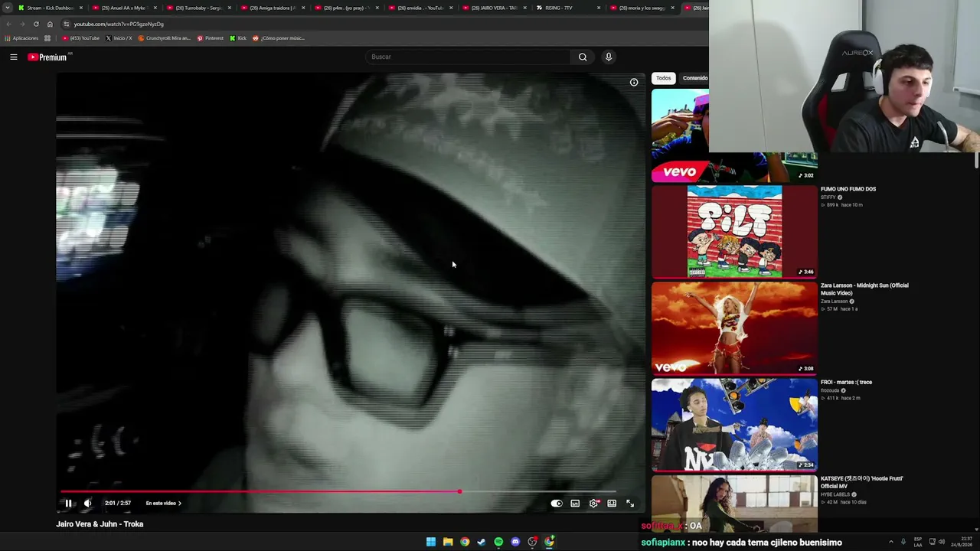Open the Aplicaciones bookmark shortcut
Image resolution: width=980 pixels, height=551 pixels.
[x=21, y=38]
